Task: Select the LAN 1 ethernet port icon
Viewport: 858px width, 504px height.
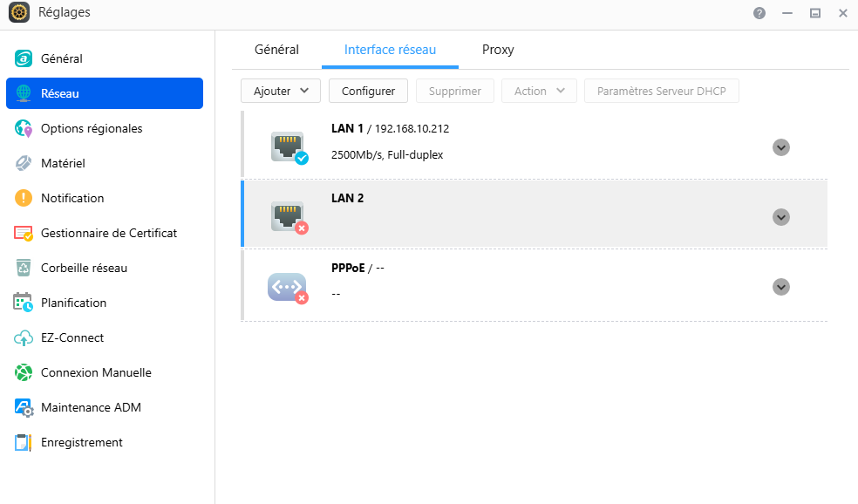Action: [288, 146]
